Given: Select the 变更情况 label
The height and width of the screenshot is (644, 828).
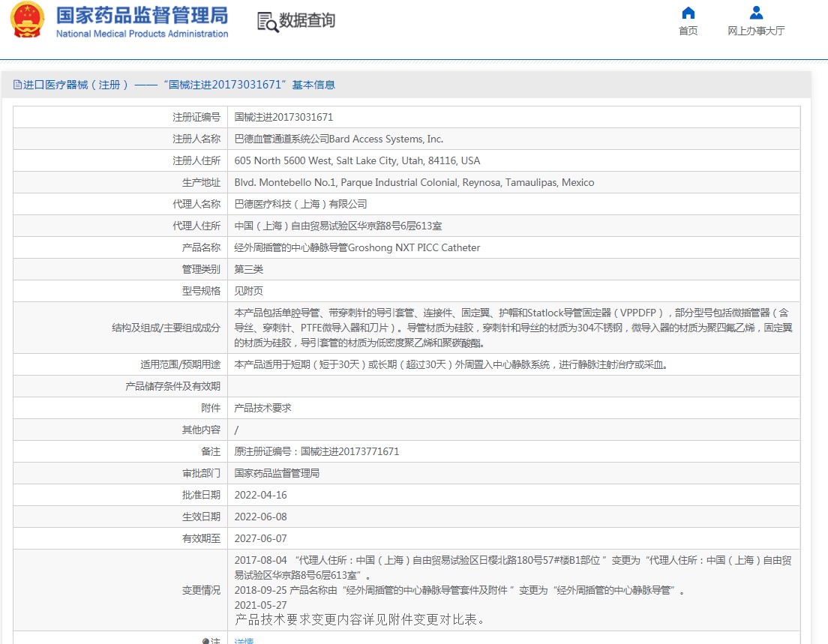Looking at the screenshot, I should 201,590.
